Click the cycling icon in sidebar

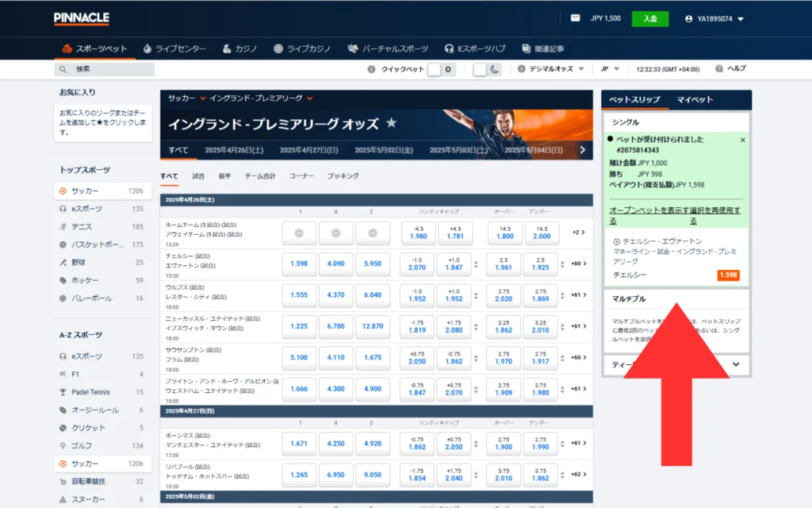tap(63, 481)
